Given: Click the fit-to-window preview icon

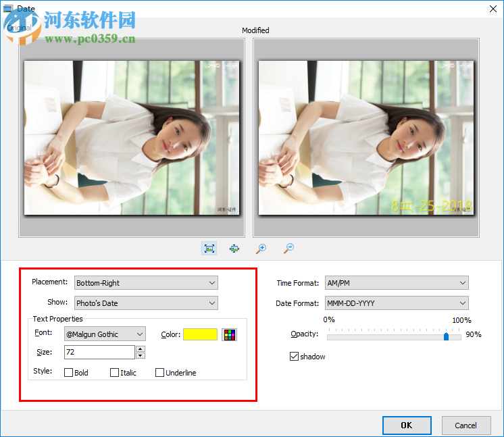Looking at the screenshot, I should pos(209,249).
